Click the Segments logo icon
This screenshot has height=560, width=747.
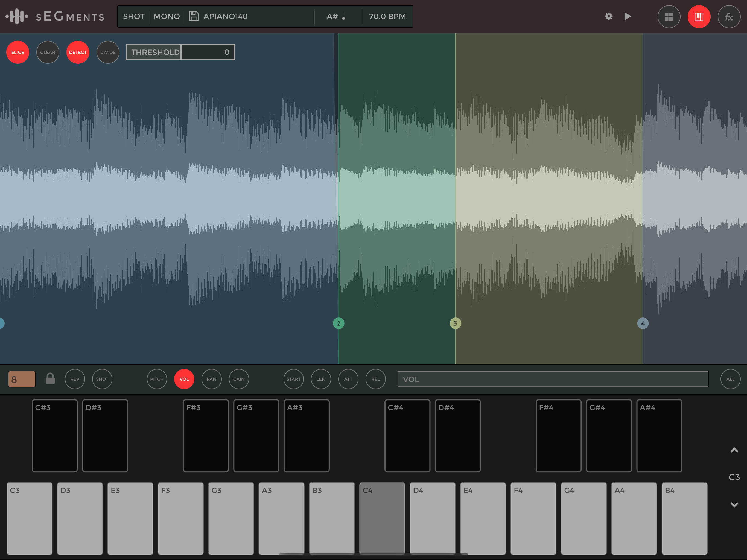pos(17,16)
